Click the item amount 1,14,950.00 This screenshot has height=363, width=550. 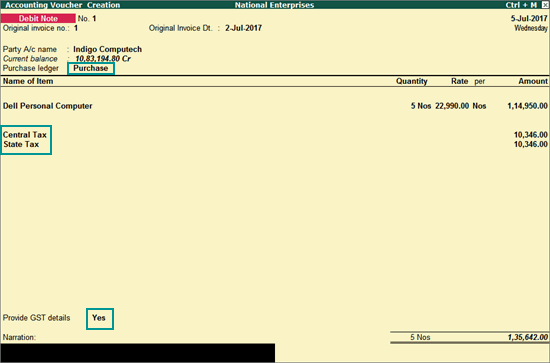[527, 106]
